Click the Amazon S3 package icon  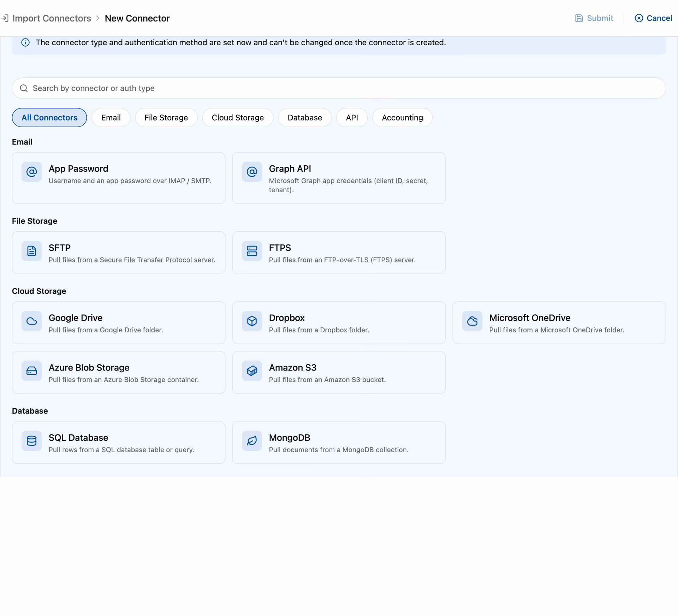point(252,371)
